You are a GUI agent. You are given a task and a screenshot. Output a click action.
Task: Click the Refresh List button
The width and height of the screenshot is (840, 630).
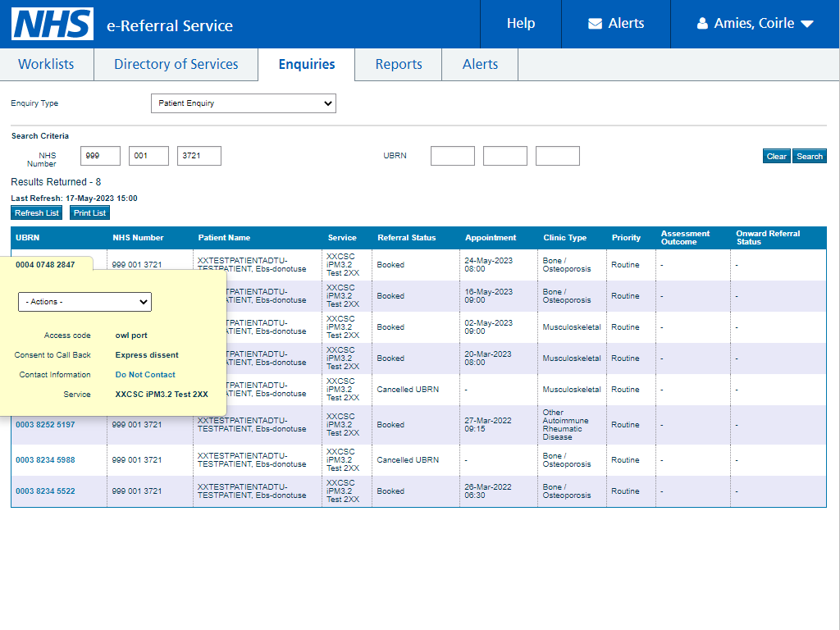pyautogui.click(x=36, y=212)
